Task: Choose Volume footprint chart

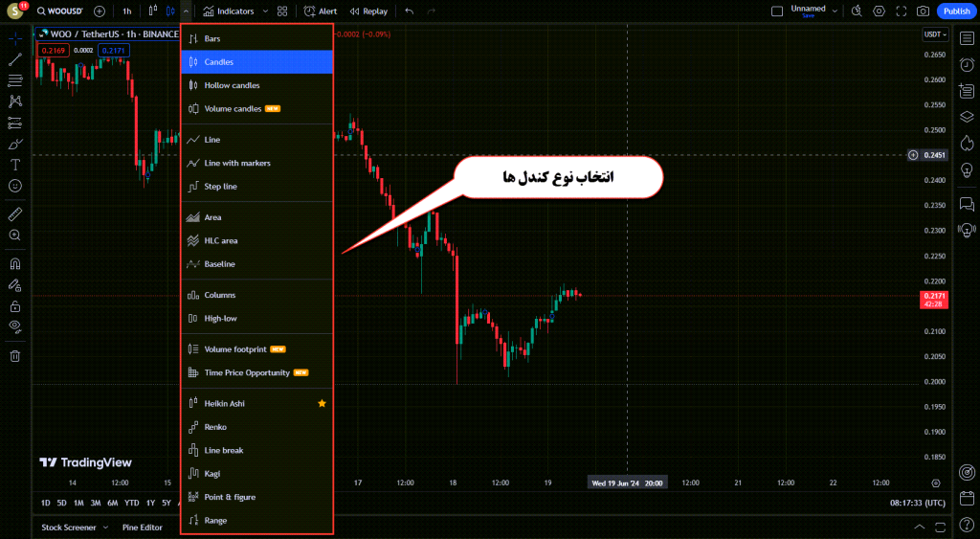Action: [256, 348]
